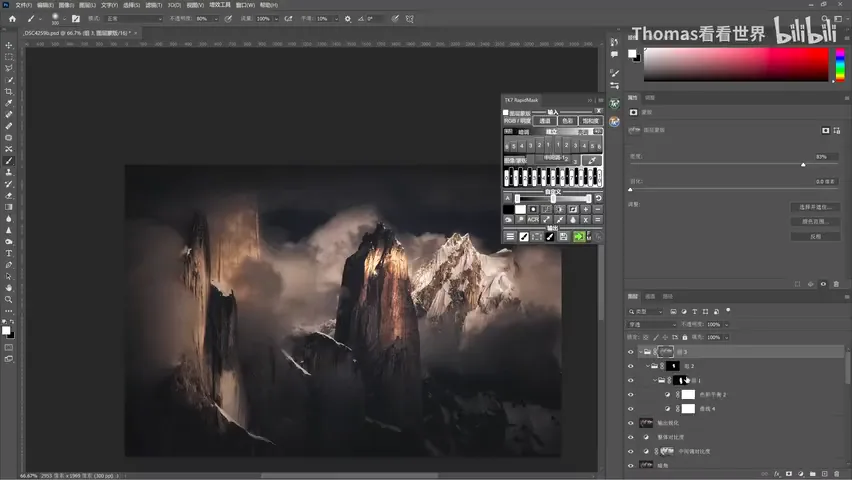Select the Eyedropper tool in left toolbar
The image size is (852, 480).
(x=9, y=103)
